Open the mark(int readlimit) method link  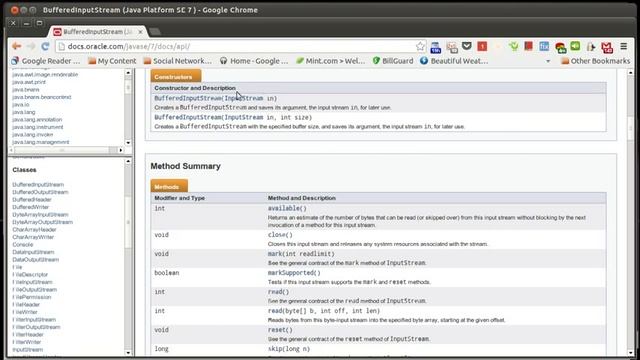[301, 254]
